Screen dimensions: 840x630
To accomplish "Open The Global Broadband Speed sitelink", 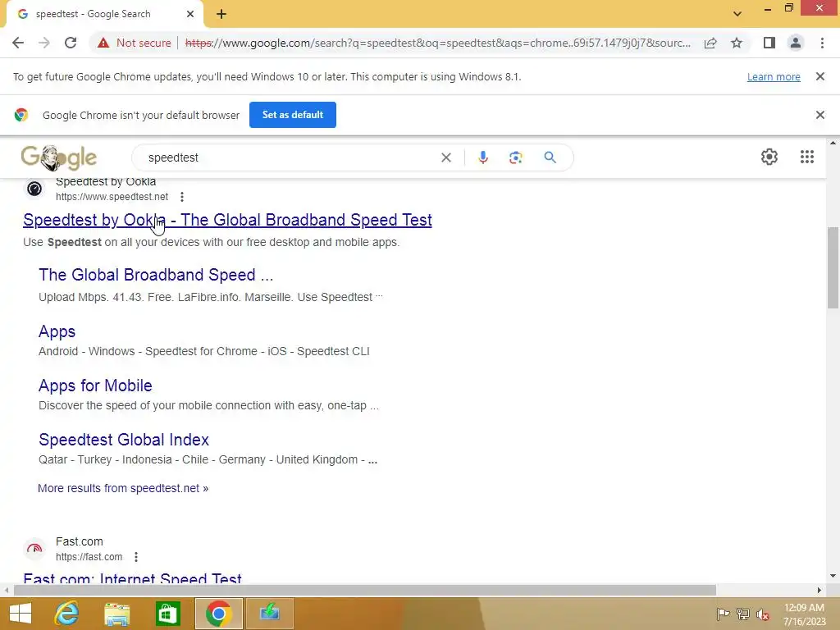I will pos(156,275).
